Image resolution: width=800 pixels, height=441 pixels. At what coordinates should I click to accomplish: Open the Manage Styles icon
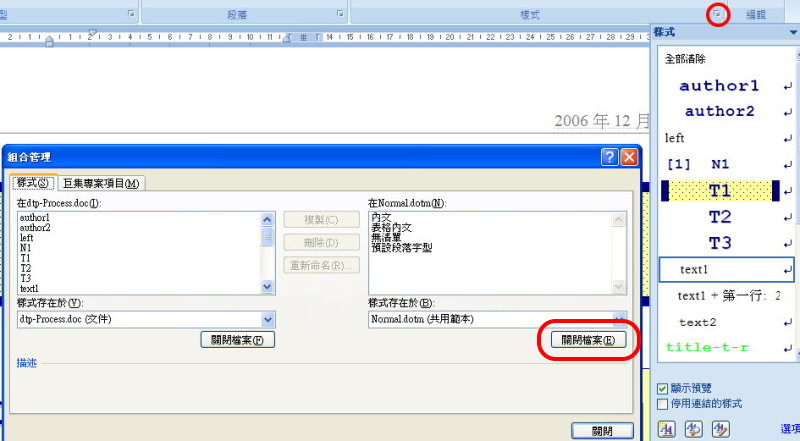tap(719, 429)
